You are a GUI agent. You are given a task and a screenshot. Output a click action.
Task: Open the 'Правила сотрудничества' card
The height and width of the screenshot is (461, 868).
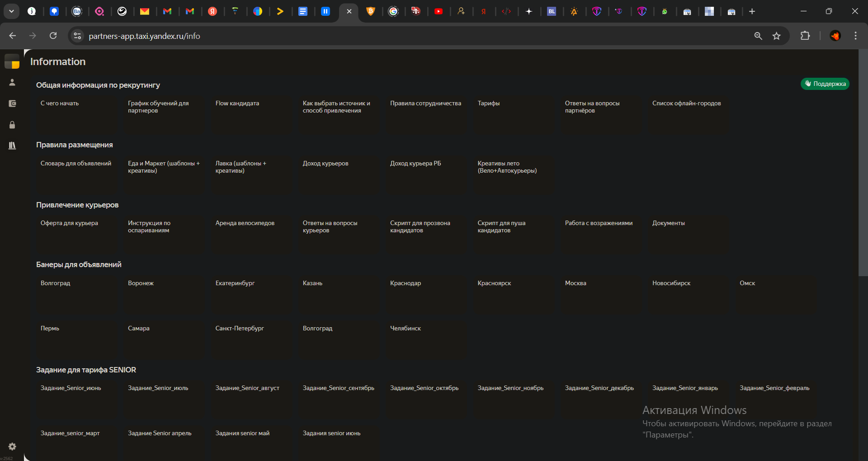click(426, 114)
